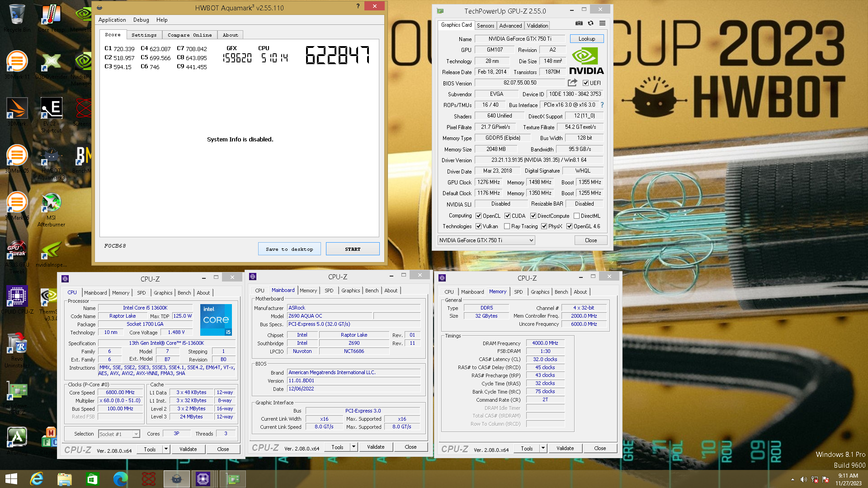Click the Windows Start button
This screenshot has height=488, width=868.
point(11,479)
